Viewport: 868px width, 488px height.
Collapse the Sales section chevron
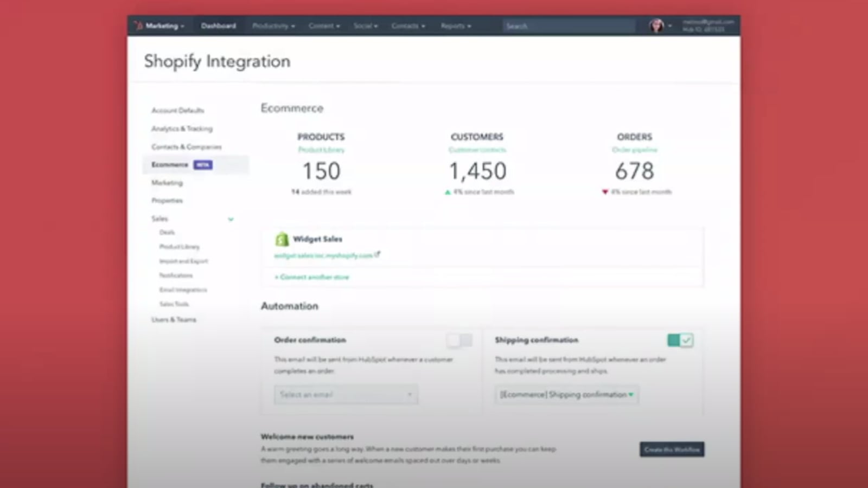(231, 219)
